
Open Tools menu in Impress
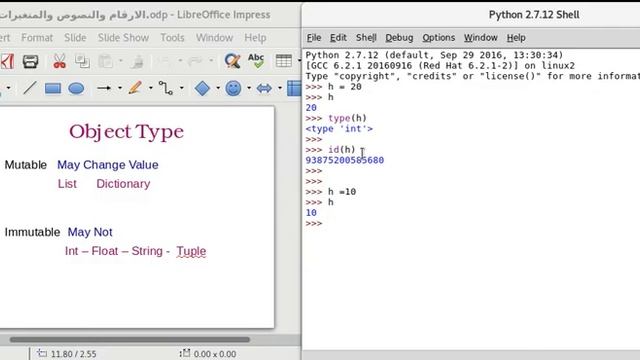point(172,38)
